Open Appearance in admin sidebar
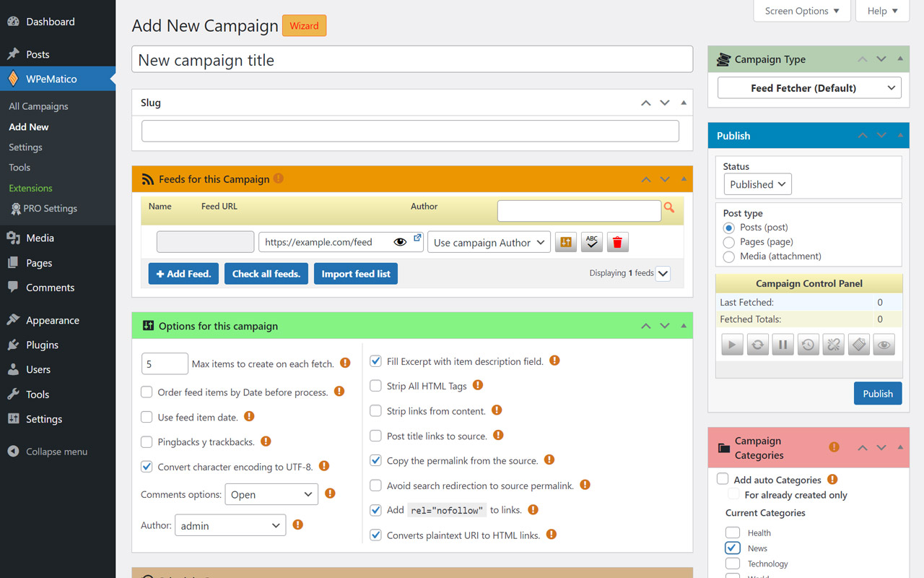924x578 pixels. 53,320
